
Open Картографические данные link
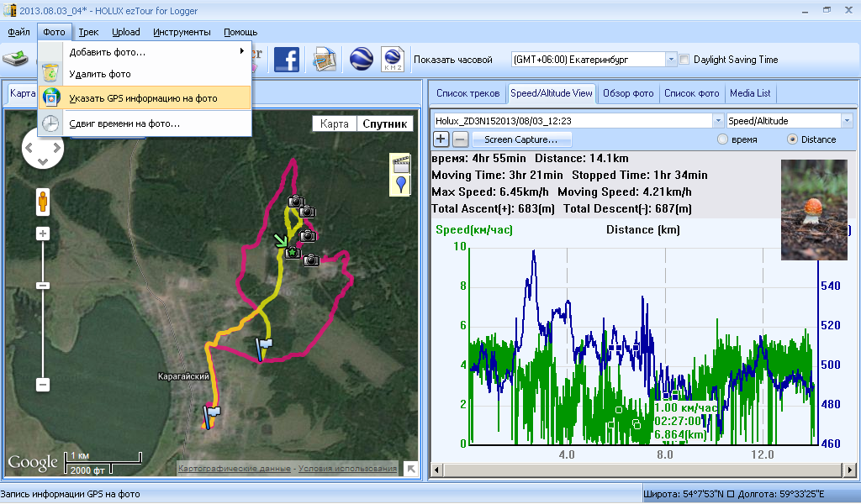(235, 469)
